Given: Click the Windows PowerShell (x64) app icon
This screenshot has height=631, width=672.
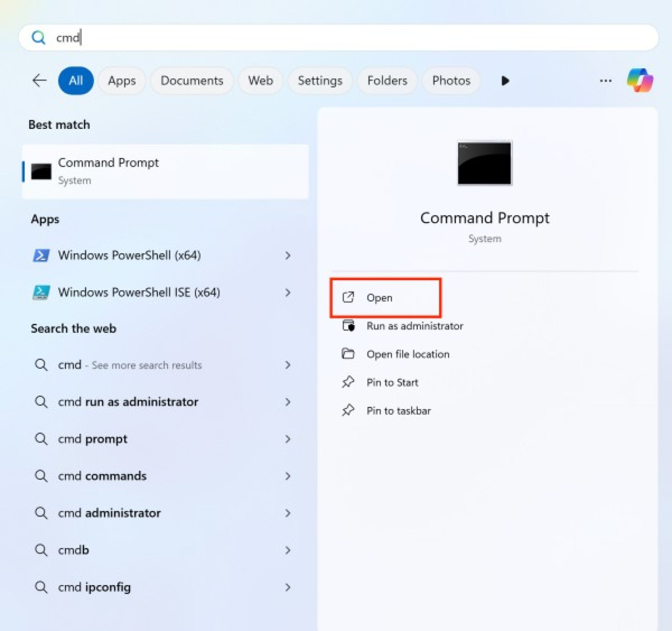Looking at the screenshot, I should pyautogui.click(x=41, y=255).
